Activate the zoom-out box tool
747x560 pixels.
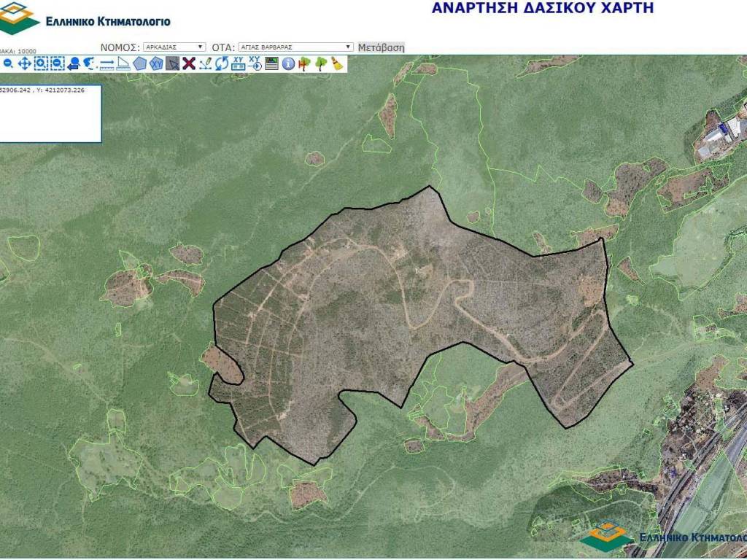pyautogui.click(x=57, y=63)
